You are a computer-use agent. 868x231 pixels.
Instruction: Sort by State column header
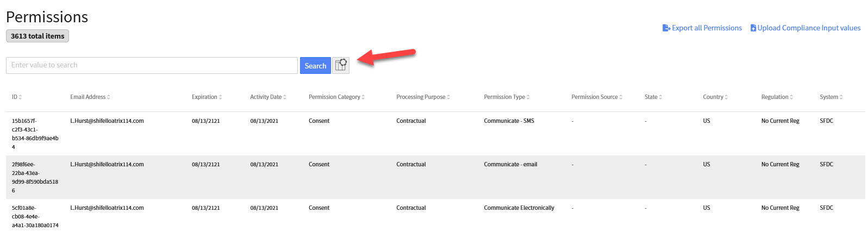pos(653,97)
